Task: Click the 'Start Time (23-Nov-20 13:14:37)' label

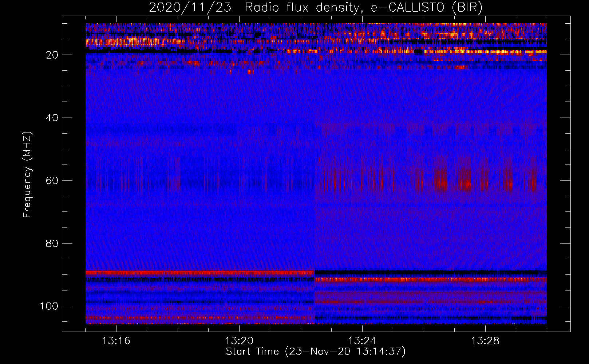Action: (x=316, y=352)
